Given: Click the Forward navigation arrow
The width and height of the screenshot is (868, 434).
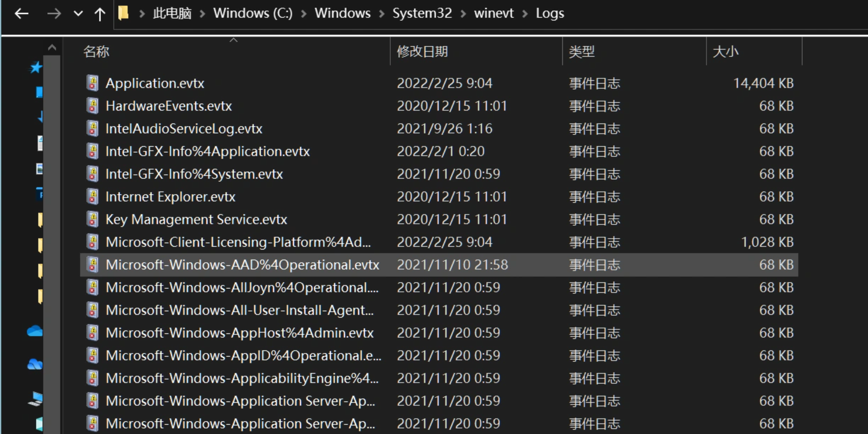Looking at the screenshot, I should (54, 14).
